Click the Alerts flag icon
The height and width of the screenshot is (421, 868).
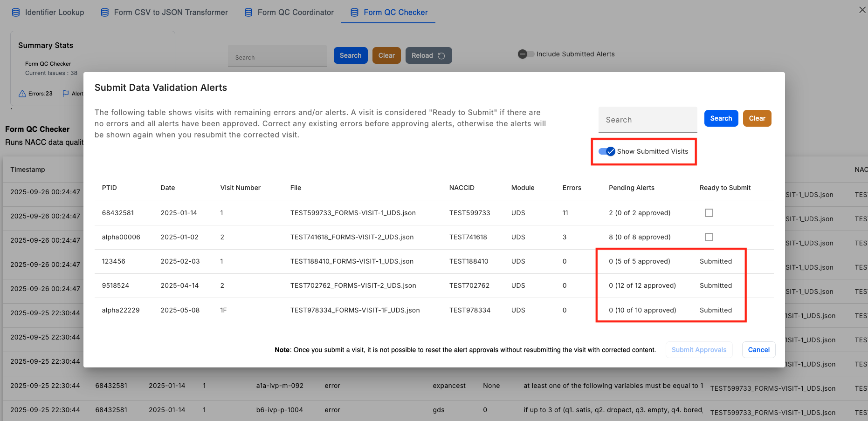[66, 94]
